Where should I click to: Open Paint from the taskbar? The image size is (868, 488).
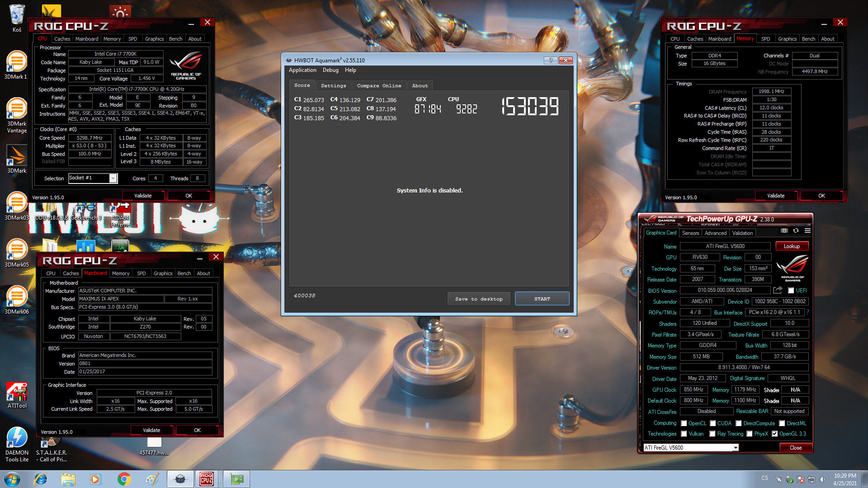152,479
